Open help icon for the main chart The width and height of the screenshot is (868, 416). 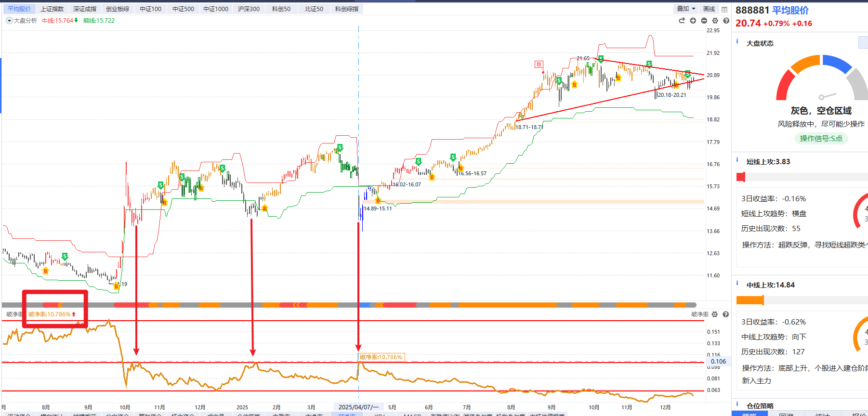[x=726, y=21]
